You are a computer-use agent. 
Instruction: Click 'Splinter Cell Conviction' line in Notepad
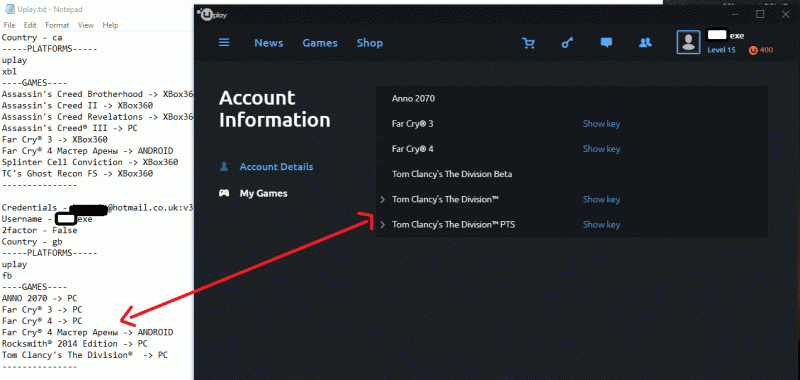(90, 162)
